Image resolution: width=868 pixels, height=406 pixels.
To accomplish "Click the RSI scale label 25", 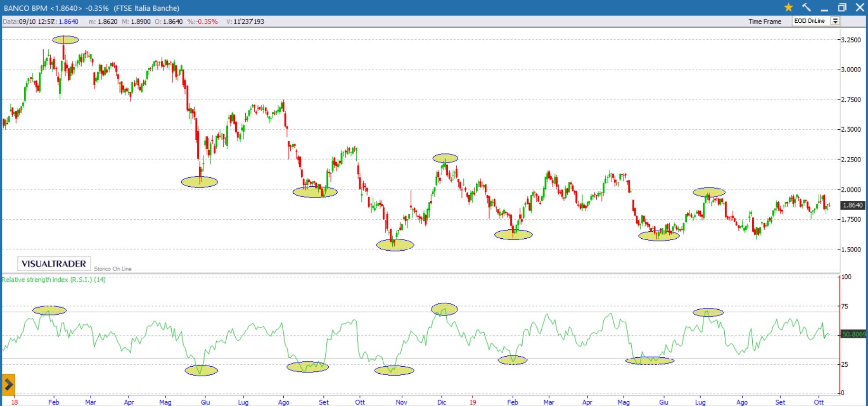I will click(844, 364).
